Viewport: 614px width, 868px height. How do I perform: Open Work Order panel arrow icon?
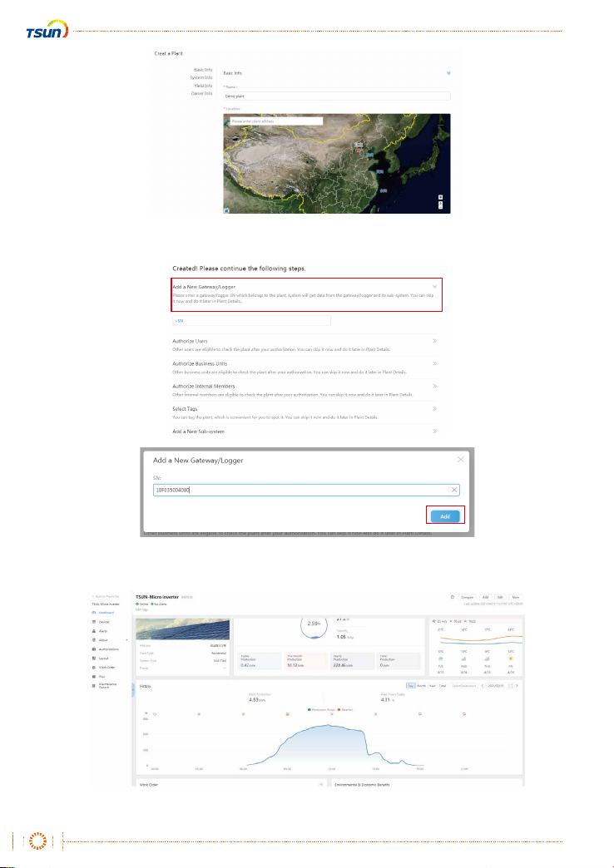321,784
